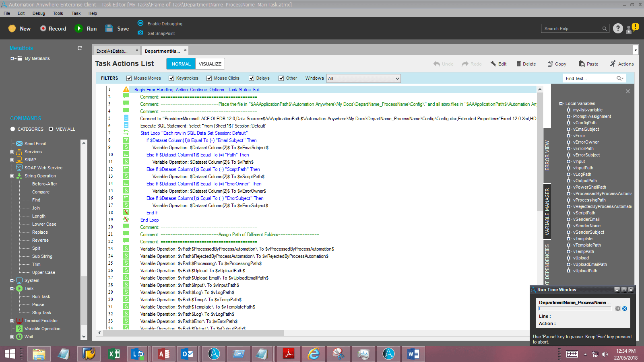Click the Run Time Window progress bar
Image resolution: width=644 pixels, height=362 pixels.
pyautogui.click(x=576, y=309)
